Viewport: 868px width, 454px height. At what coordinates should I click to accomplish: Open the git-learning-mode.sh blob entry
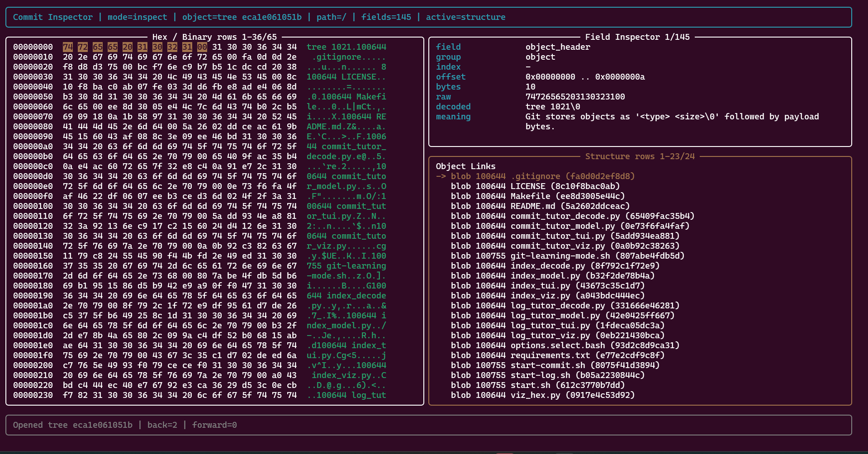pyautogui.click(x=568, y=256)
